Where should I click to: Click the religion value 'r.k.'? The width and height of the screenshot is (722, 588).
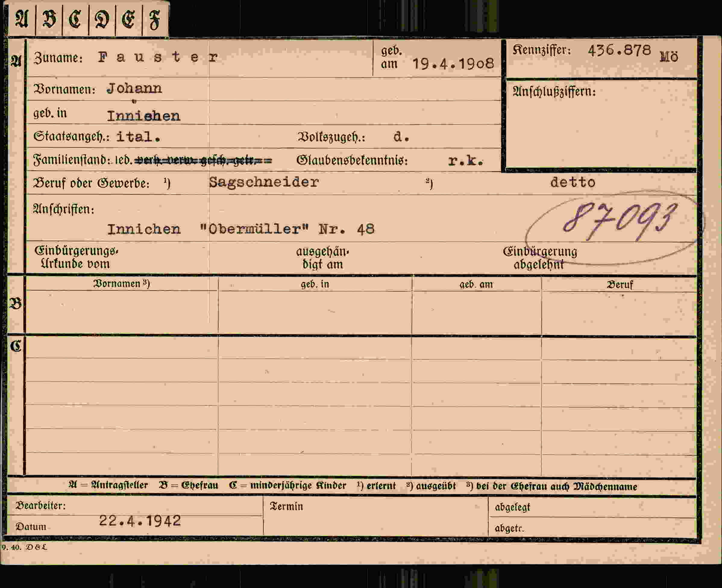pos(466,161)
